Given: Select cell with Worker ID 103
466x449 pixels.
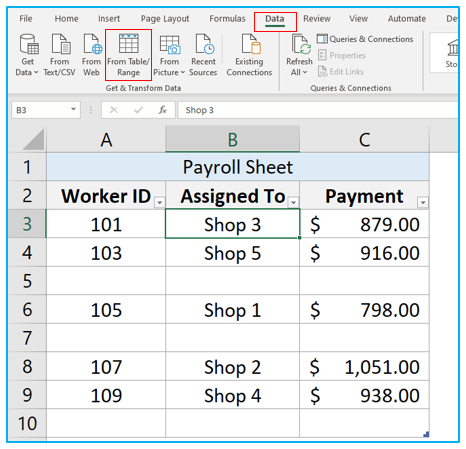Looking at the screenshot, I should pyautogui.click(x=106, y=253).
